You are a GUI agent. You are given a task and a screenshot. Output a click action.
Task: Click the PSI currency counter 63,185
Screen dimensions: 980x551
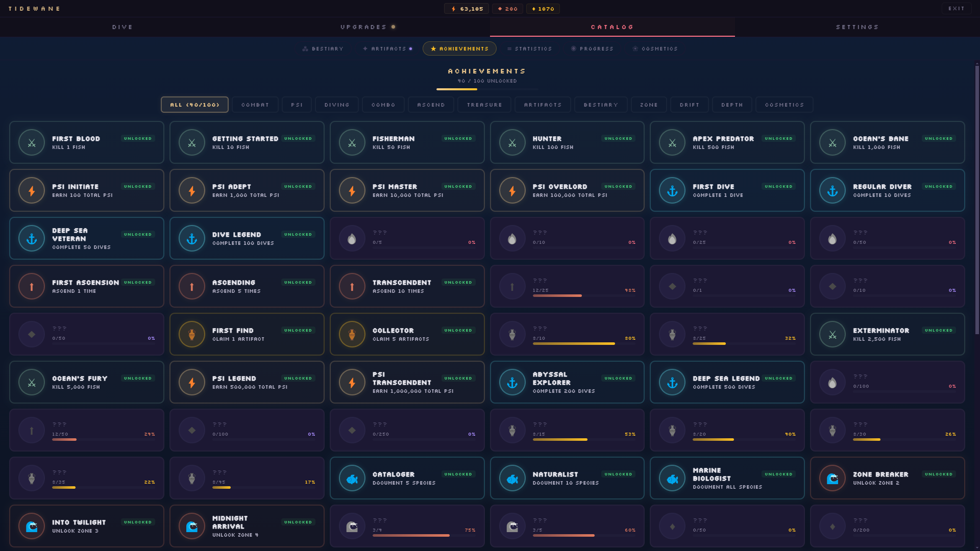click(467, 9)
